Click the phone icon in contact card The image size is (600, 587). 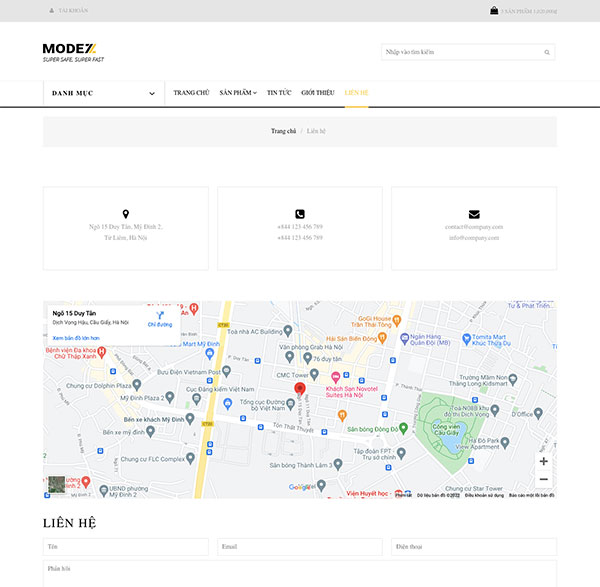pos(300,214)
